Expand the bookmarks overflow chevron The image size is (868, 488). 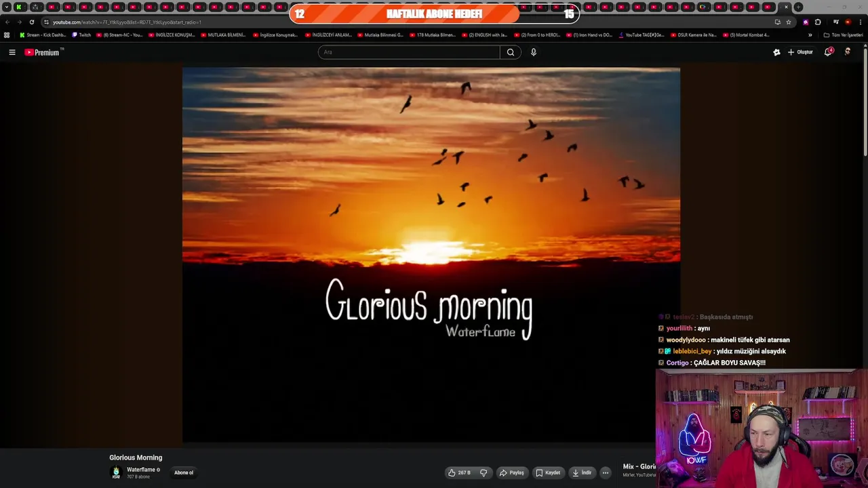pyautogui.click(x=810, y=35)
